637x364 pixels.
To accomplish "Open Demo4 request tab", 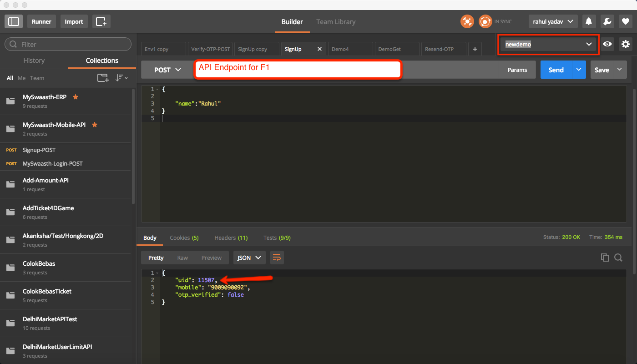I will coord(350,49).
